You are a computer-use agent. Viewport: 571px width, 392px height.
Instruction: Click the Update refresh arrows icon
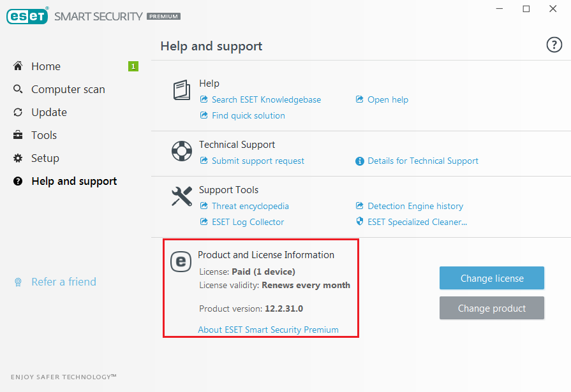click(18, 112)
